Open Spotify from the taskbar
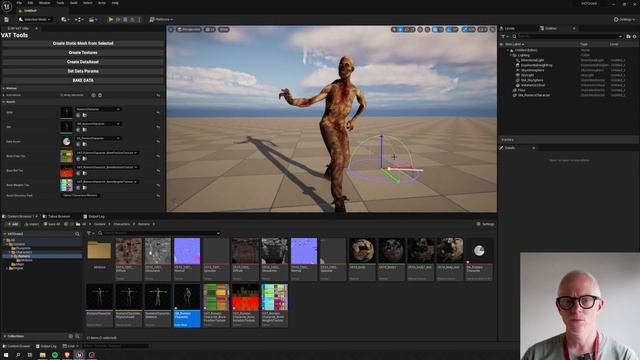The image size is (640, 360). point(55,355)
